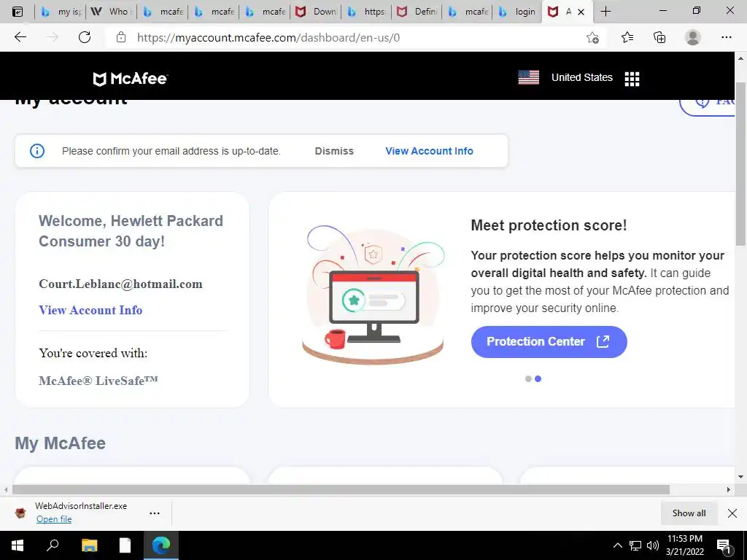
Task: Click the Microsoft Edge taskbar icon
Action: [161, 545]
